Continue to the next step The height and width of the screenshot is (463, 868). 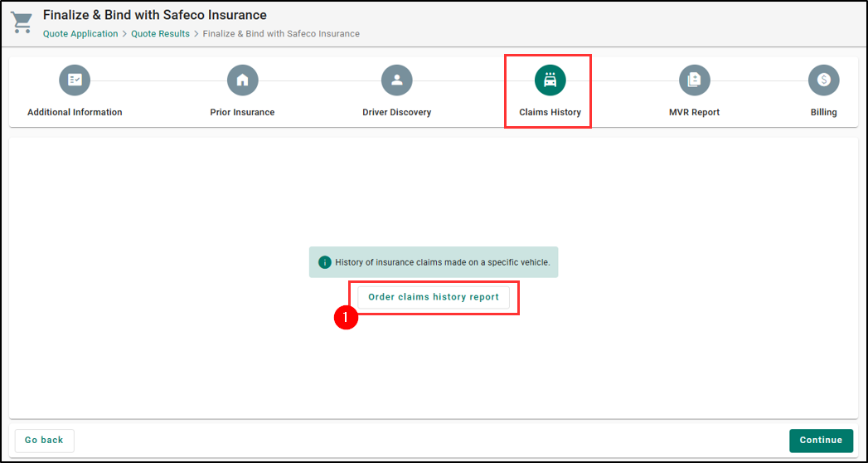[x=821, y=441]
